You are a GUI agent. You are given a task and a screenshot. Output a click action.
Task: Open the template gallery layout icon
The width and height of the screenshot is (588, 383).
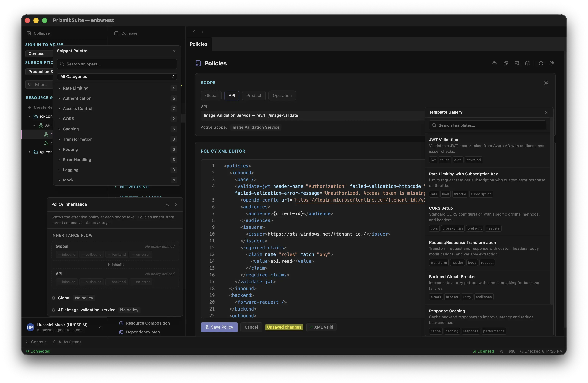pos(517,63)
